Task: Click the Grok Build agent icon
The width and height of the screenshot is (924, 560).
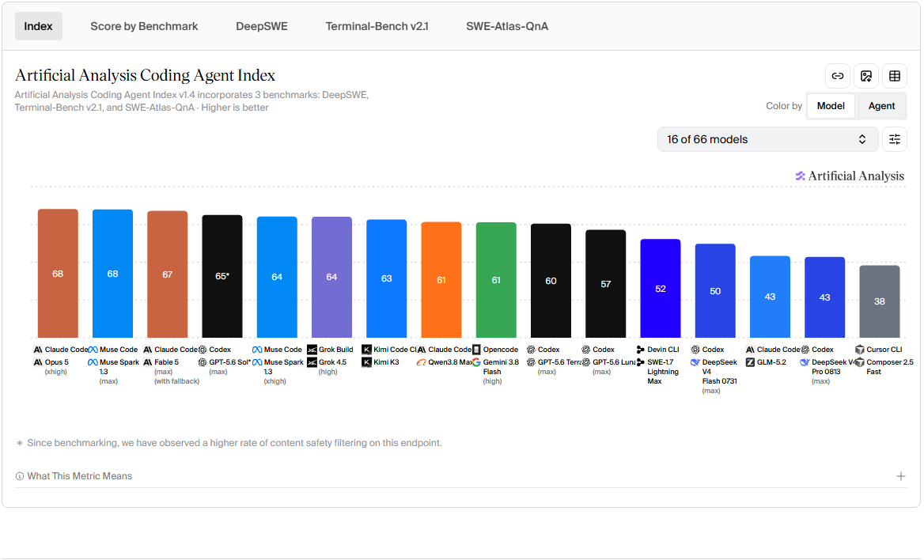Action: 312,350
